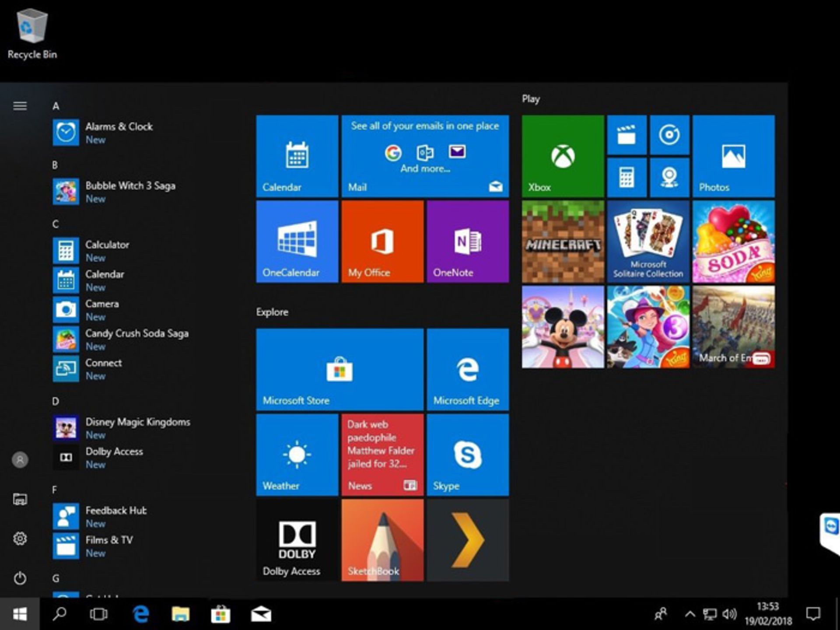The width and height of the screenshot is (840, 630).
Task: Expand the Start menu hamburger button
Action: [20, 106]
